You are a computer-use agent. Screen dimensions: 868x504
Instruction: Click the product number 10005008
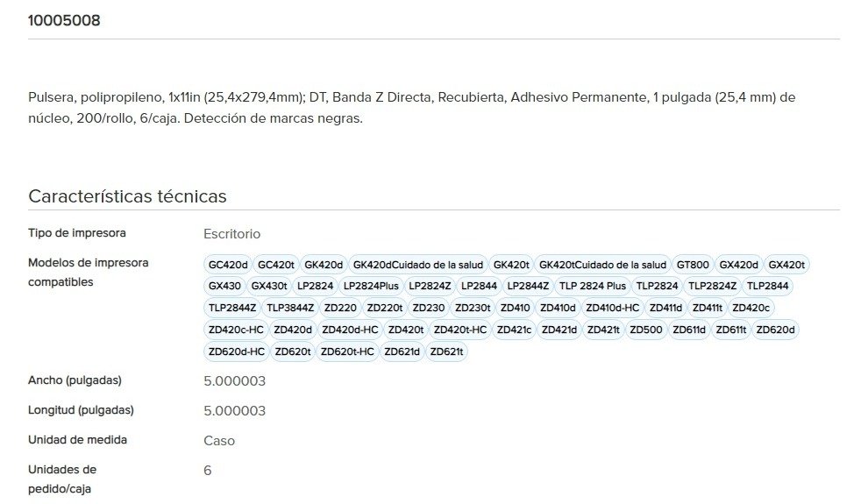[64, 20]
